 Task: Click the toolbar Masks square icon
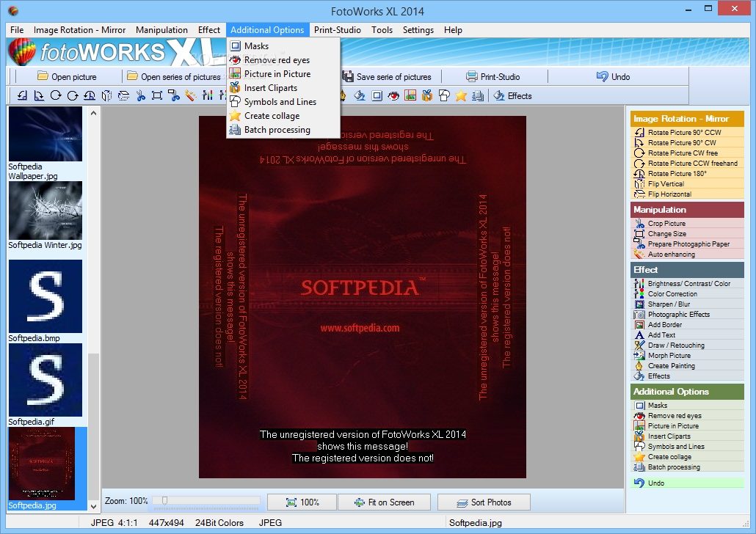pyautogui.click(x=377, y=96)
